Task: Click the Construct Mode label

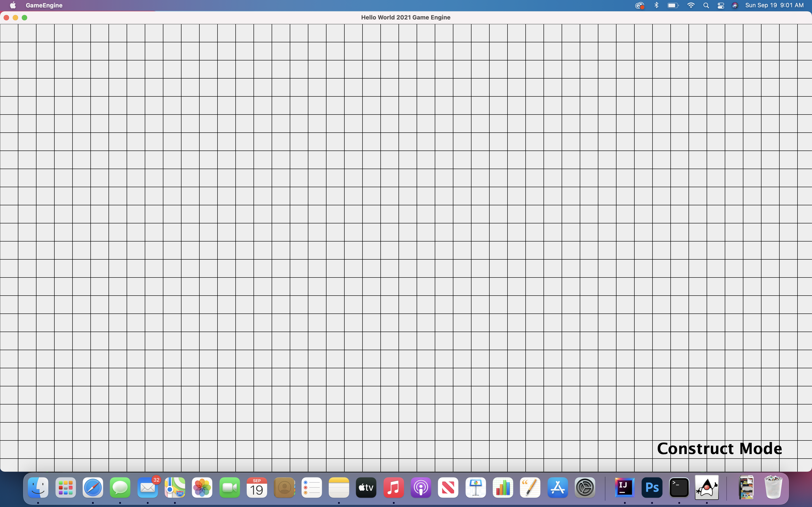Action: click(719, 449)
